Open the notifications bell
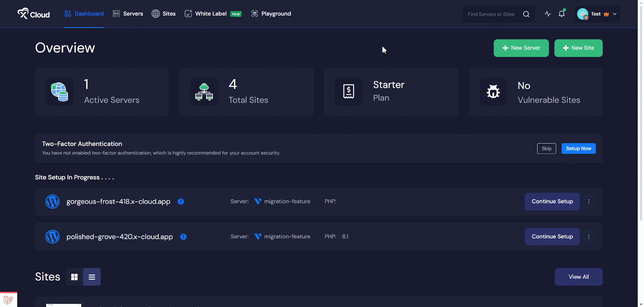Image resolution: width=644 pixels, height=307 pixels. coord(561,14)
